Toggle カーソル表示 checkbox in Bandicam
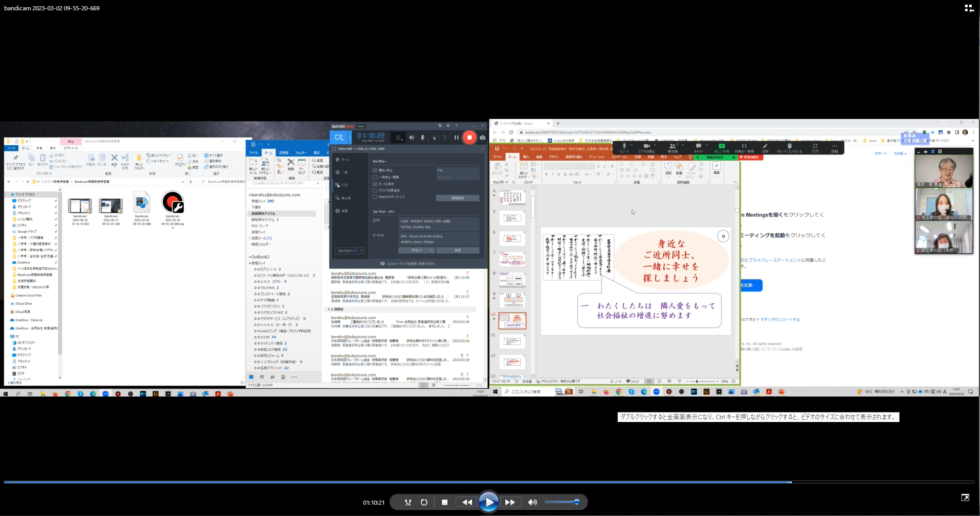980x516 pixels. point(375,184)
